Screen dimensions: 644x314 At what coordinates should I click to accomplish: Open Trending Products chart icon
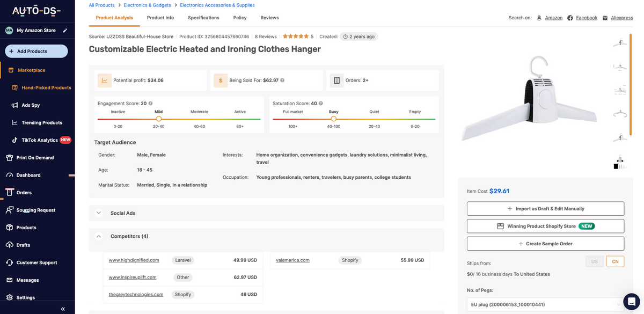pos(15,122)
